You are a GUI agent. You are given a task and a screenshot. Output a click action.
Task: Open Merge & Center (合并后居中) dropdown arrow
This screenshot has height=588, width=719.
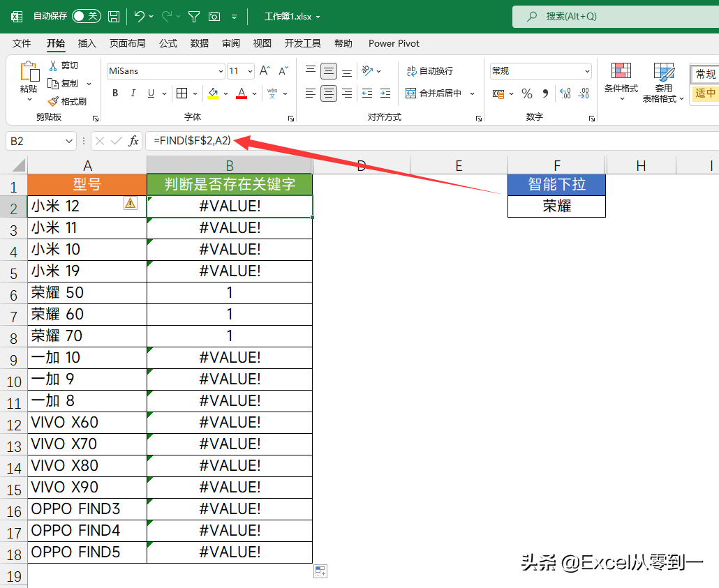472,93
